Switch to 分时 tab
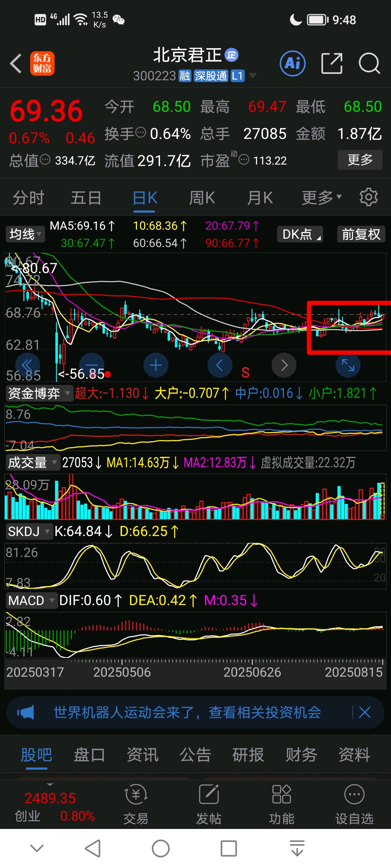 29,198
